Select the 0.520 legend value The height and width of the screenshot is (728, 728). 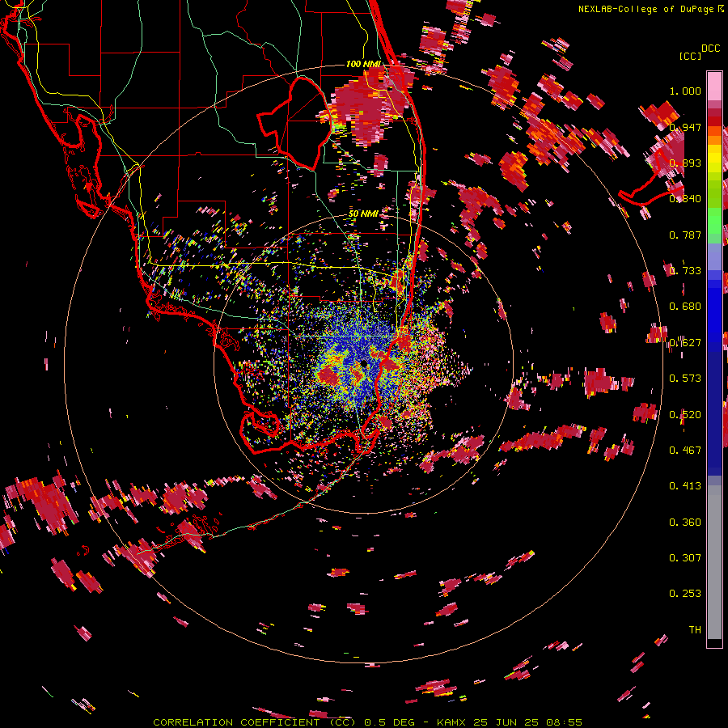click(x=685, y=415)
